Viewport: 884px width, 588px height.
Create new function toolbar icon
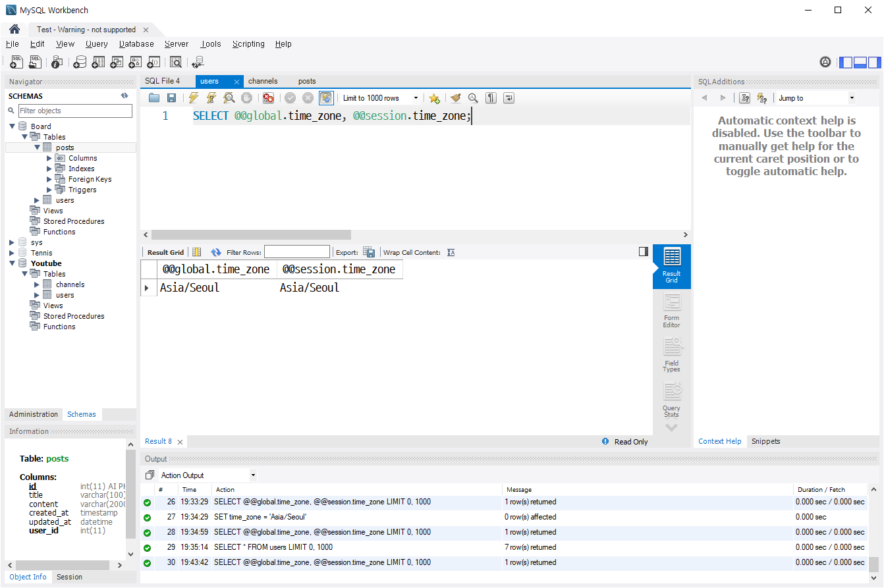pos(153,62)
